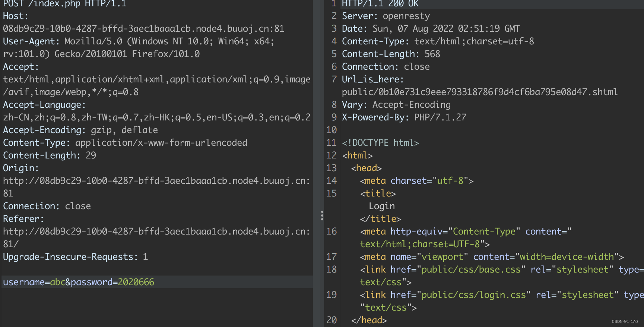Click the public/...shtml path under Url_is_here

pos(479,92)
